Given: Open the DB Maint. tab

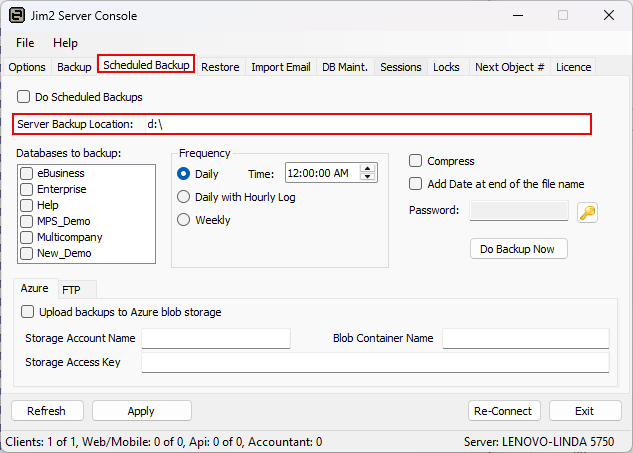Looking at the screenshot, I should (x=345, y=67).
